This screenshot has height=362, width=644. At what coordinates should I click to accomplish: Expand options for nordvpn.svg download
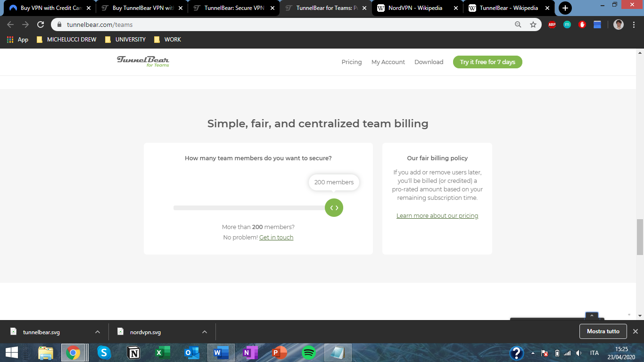[205, 332]
